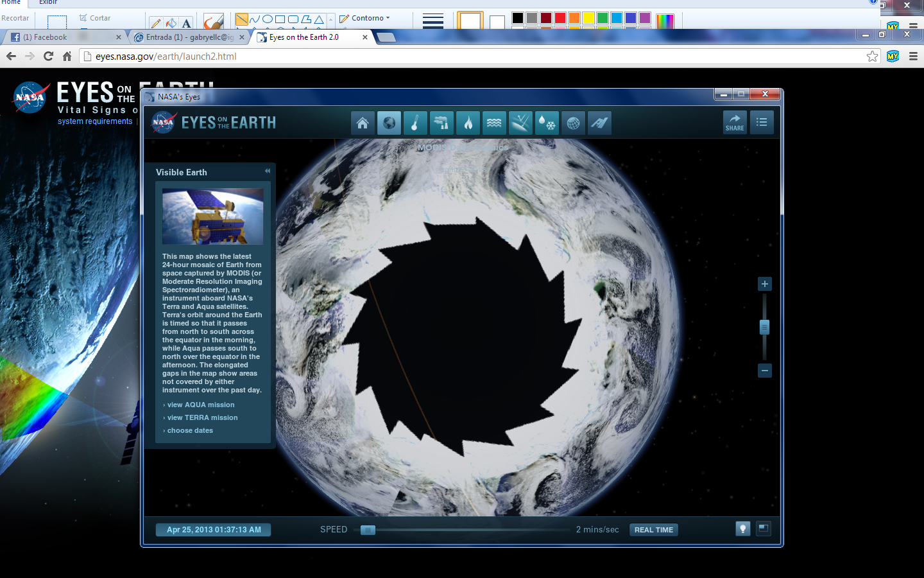Open the list menu icon beside SHARE
This screenshot has height=578, width=924.
click(x=762, y=122)
